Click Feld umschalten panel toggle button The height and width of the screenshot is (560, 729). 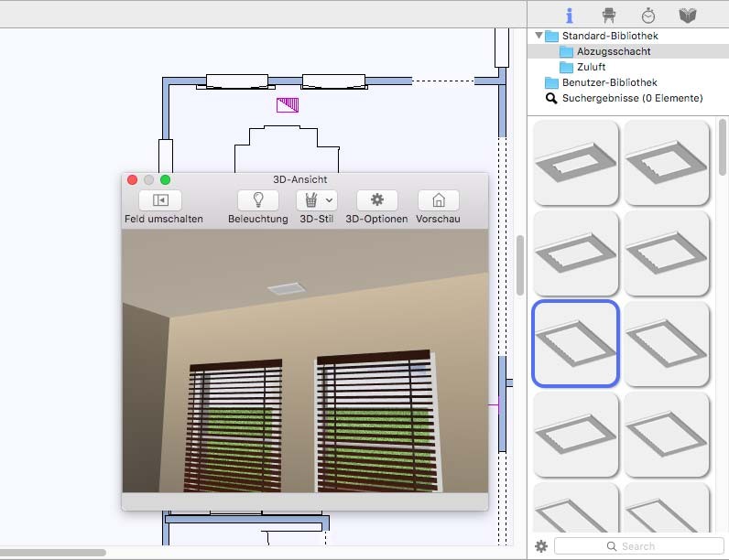pos(160,200)
